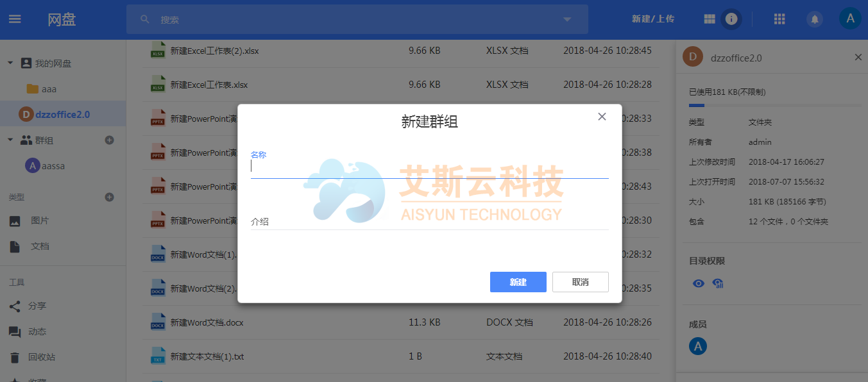The width and height of the screenshot is (868, 382).
Task: Add a new group with plus icon
Action: 109,140
